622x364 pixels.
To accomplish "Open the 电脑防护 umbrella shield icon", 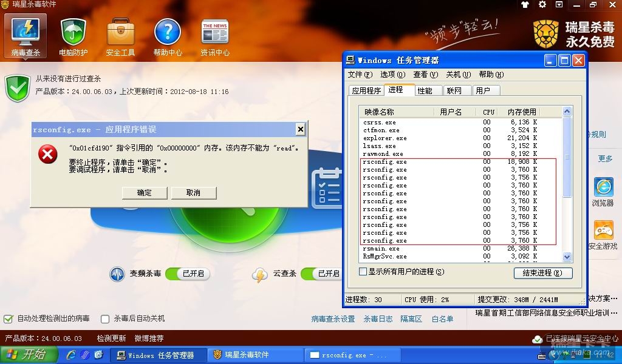I will pos(73,36).
